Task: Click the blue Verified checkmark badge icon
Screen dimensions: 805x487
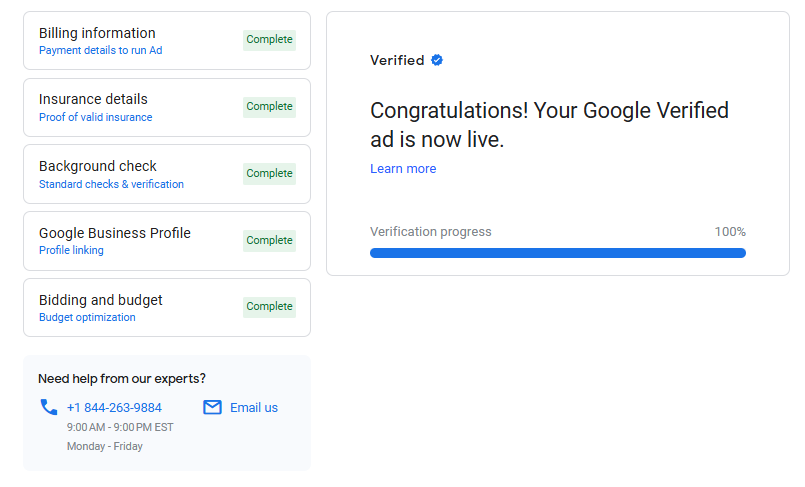Action: (x=437, y=60)
